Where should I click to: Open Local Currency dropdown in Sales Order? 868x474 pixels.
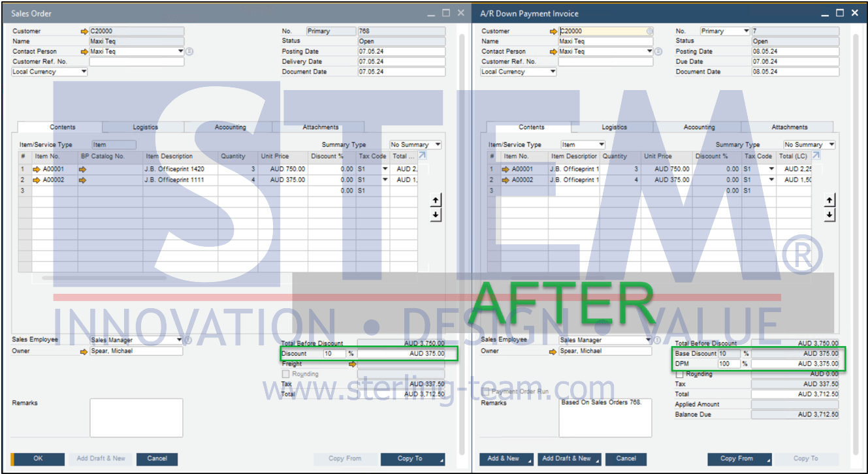tap(84, 72)
